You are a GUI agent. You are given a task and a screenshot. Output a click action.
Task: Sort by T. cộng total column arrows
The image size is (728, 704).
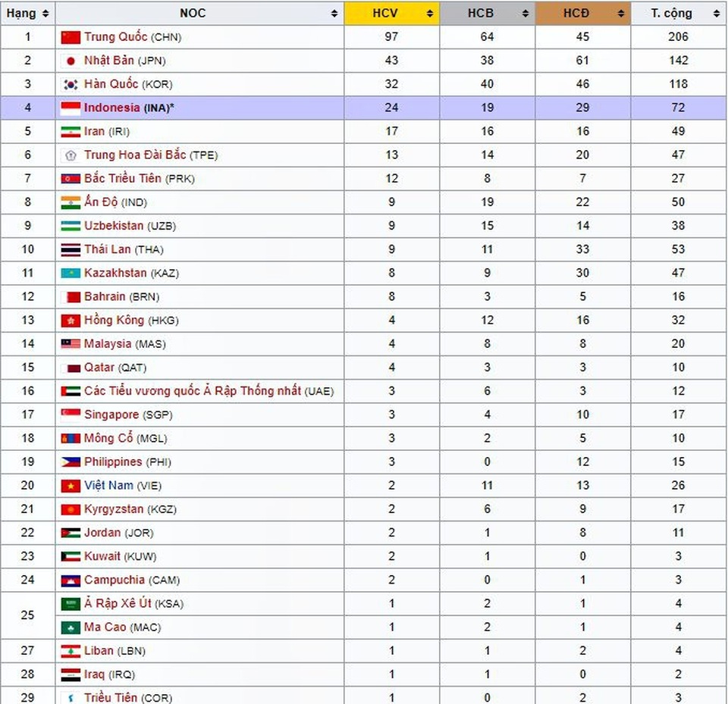717,14
